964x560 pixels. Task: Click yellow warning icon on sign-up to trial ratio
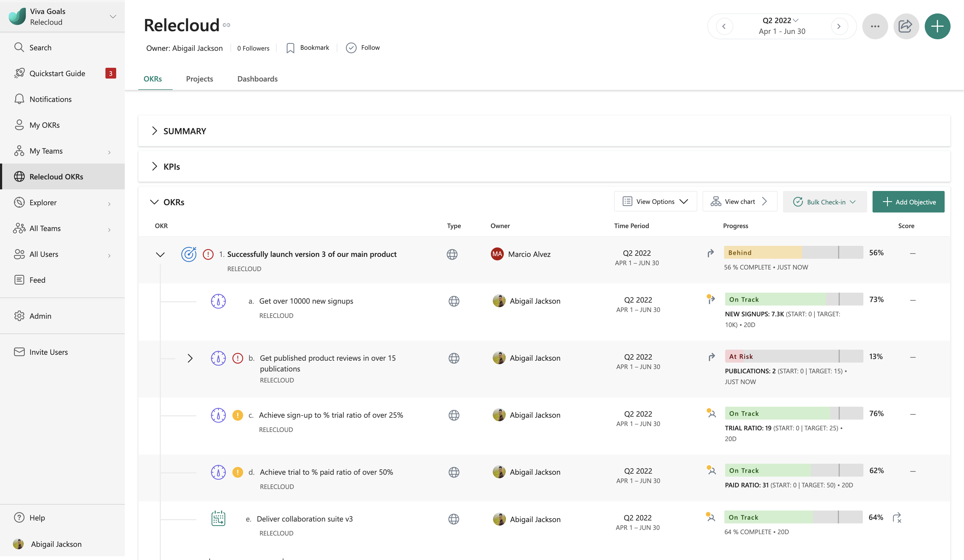[238, 415]
